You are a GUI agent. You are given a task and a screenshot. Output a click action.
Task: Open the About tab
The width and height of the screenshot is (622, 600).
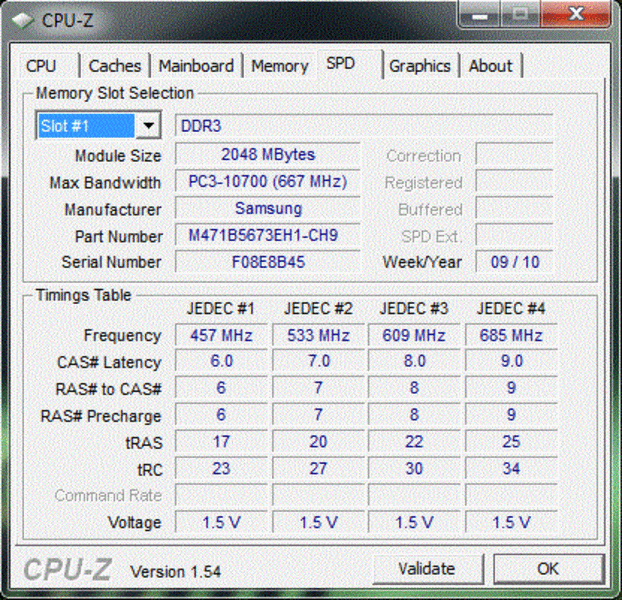491,66
